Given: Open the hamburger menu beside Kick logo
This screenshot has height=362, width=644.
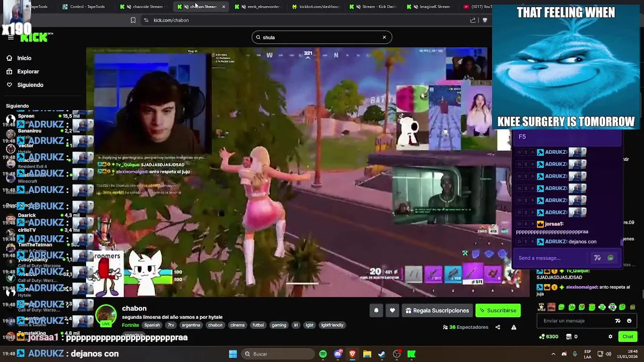Looking at the screenshot, I should coord(11,37).
